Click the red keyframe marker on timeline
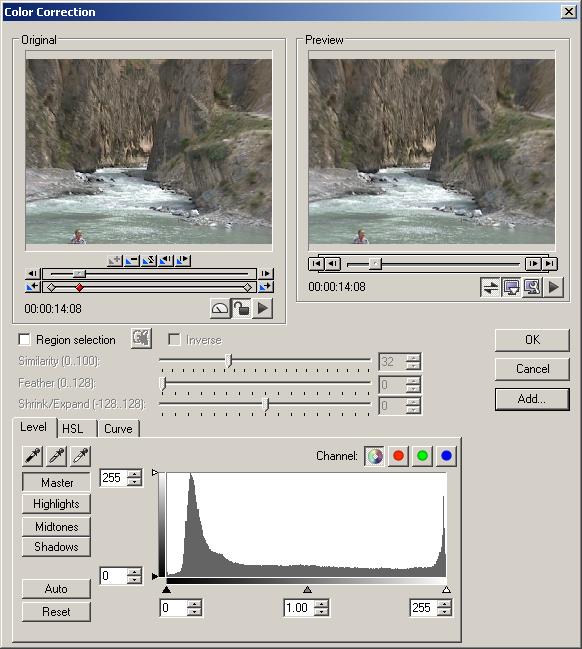The image size is (582, 649). click(x=79, y=287)
